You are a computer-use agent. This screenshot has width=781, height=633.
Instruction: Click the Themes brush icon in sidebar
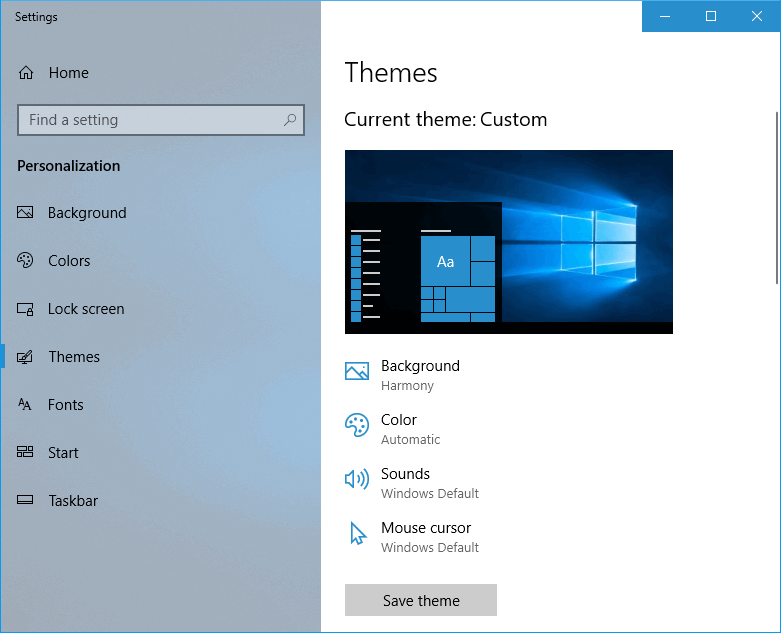tap(25, 357)
